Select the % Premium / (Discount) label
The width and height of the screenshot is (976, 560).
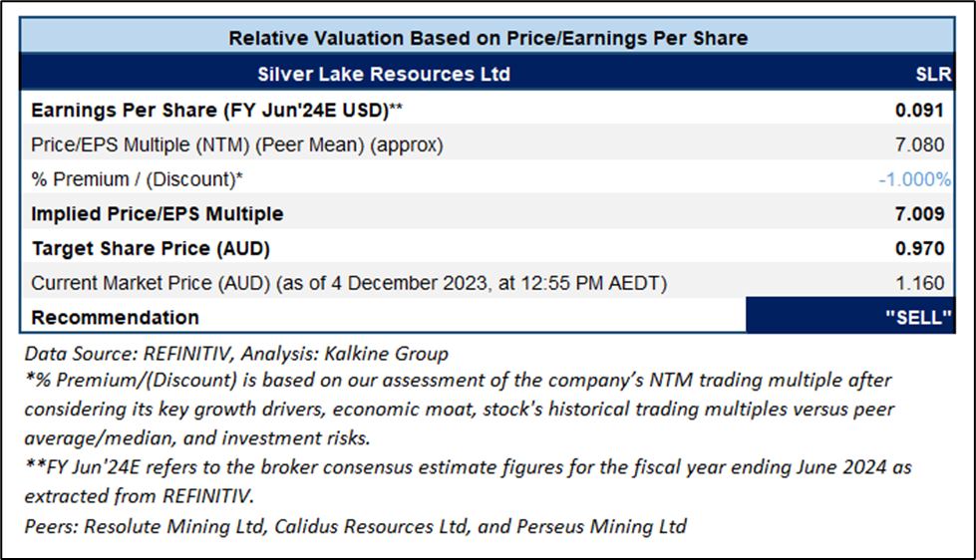click(x=138, y=179)
